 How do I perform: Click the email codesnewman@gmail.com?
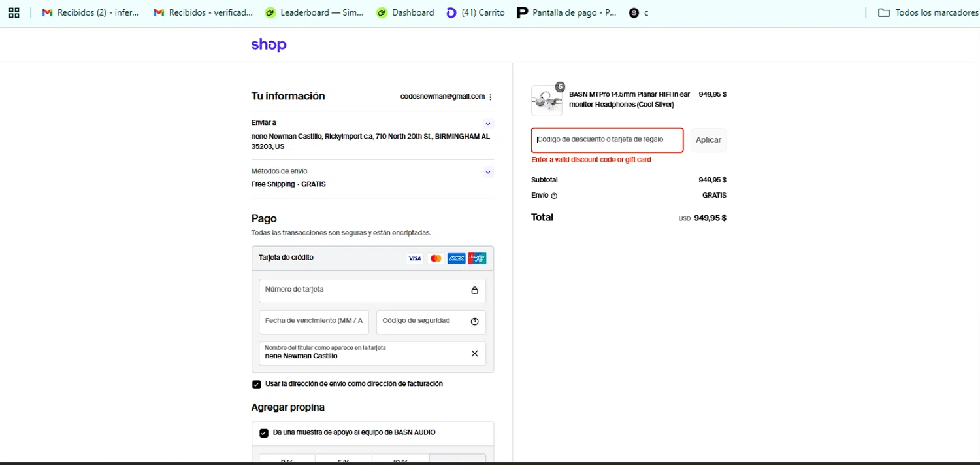442,97
